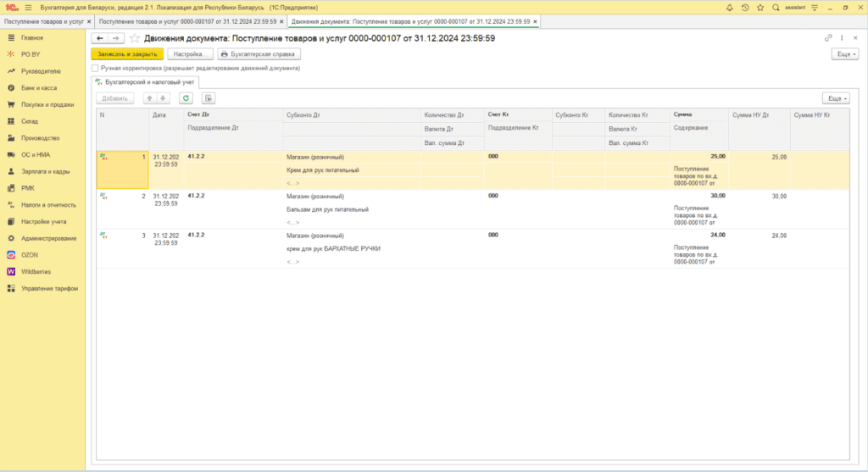Click the search magnifier in title bar
This screenshot has width=868, height=472.
776,8
